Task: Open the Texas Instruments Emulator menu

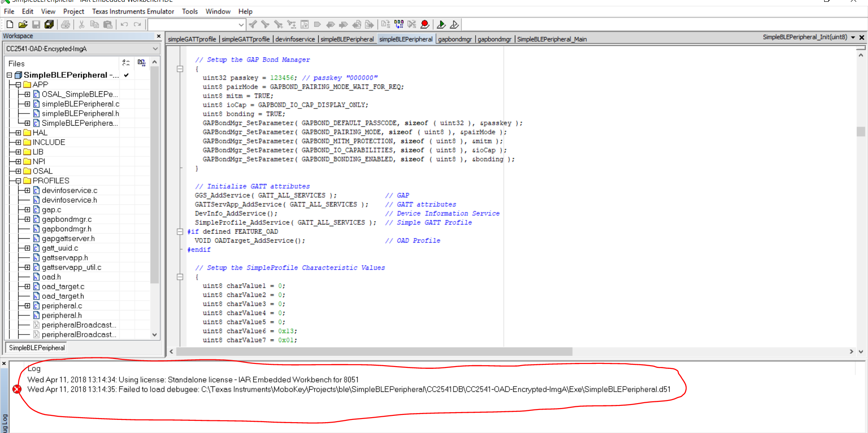Action: tap(133, 11)
